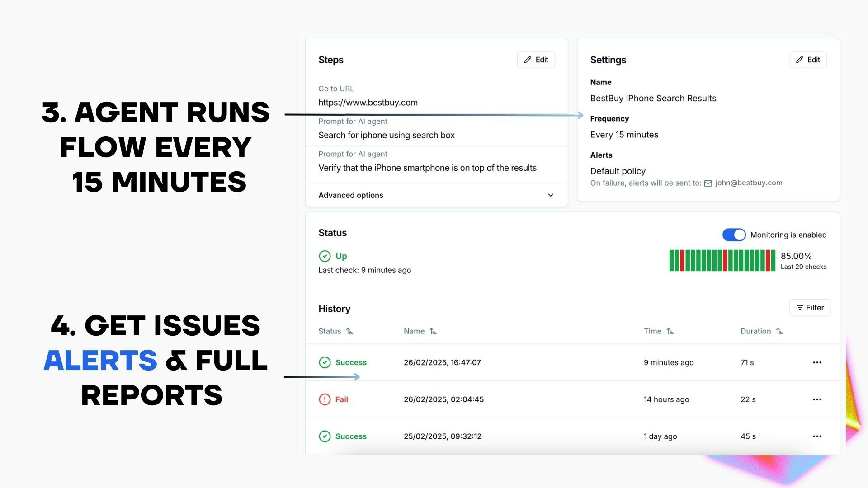The width and height of the screenshot is (868, 488).
Task: Select the bestbuy.com URL step field
Action: coord(368,103)
